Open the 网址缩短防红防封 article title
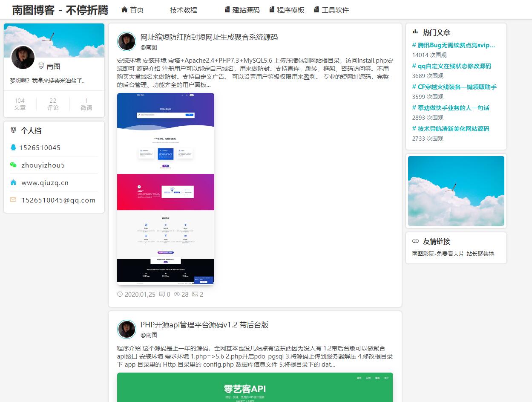Screen dimensions: 532x402 click(209, 37)
